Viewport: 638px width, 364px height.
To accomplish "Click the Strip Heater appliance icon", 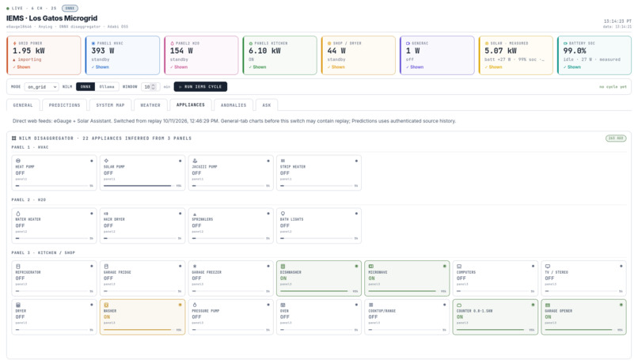I will [283, 161].
